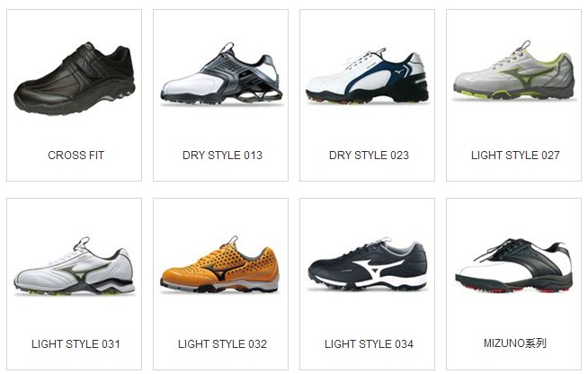Open the LIGHT STYLE 027 title link
This screenshot has width=588, height=374.
[515, 156]
